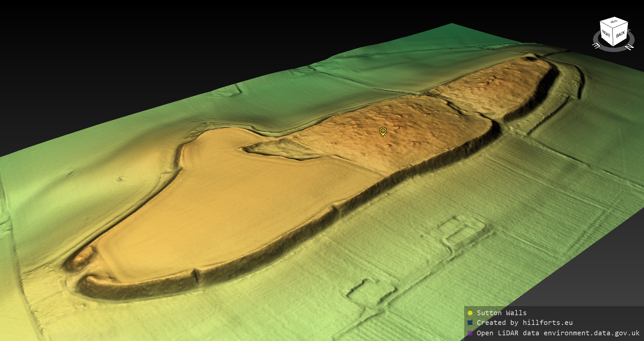Click the pair of small bumps on the western slope

click(x=120, y=178)
